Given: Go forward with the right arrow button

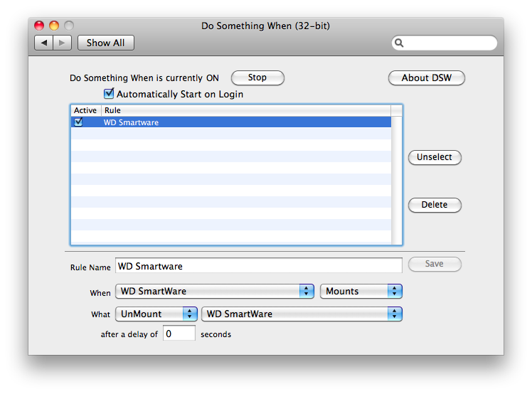Looking at the screenshot, I should point(62,43).
